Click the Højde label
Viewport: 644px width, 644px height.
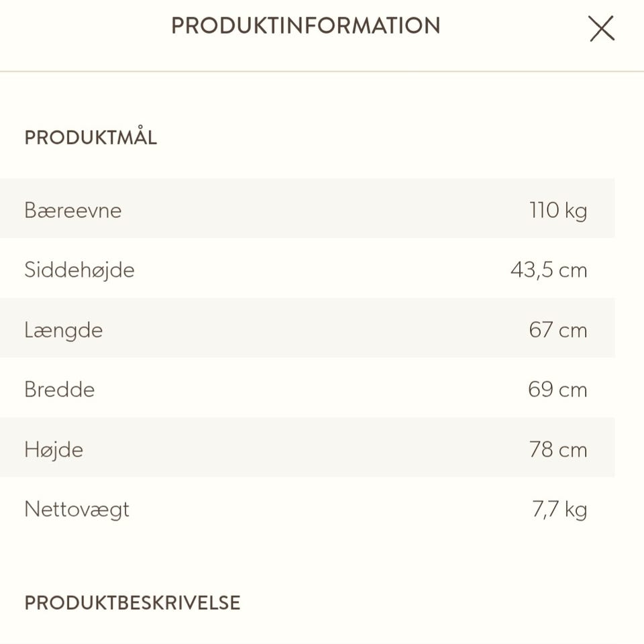tap(54, 449)
